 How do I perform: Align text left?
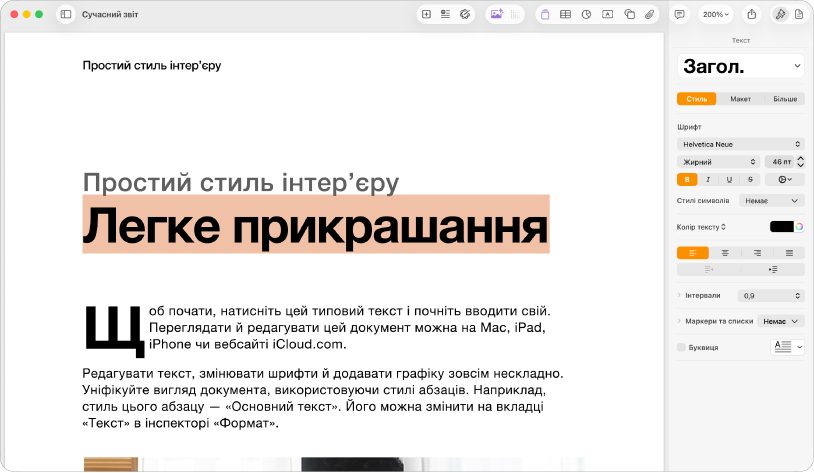coord(693,253)
